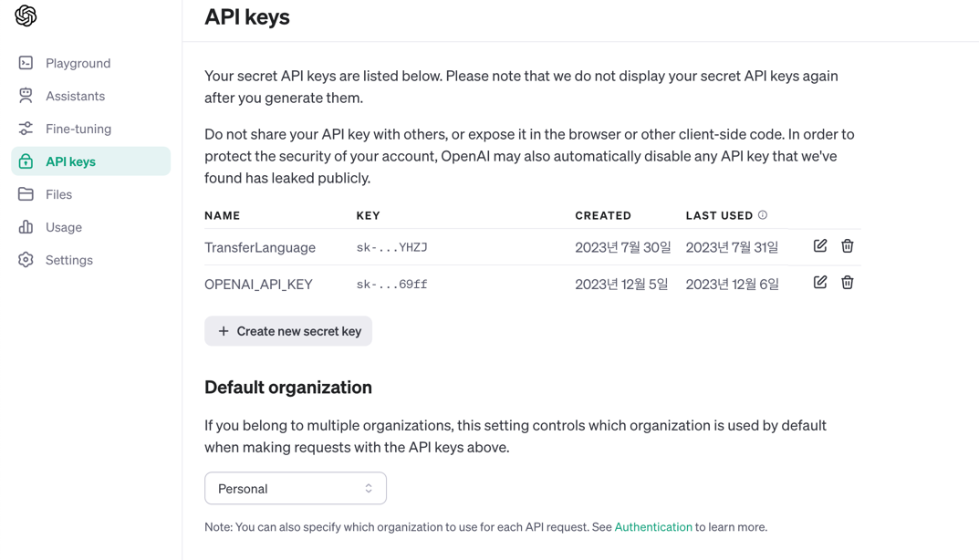Select the API keys menu item
Image resolution: width=979 pixels, height=560 pixels.
pyautogui.click(x=90, y=161)
